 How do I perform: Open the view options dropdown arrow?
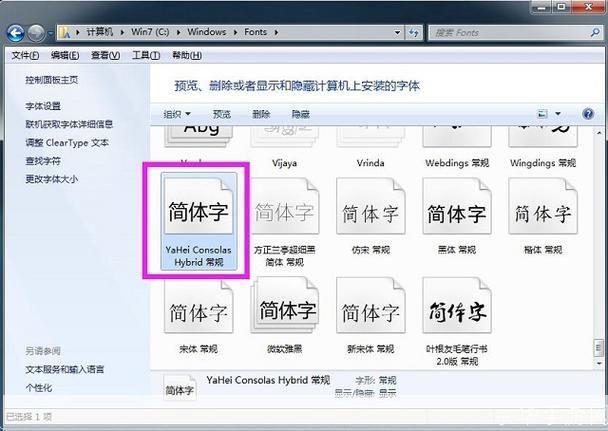(558, 114)
